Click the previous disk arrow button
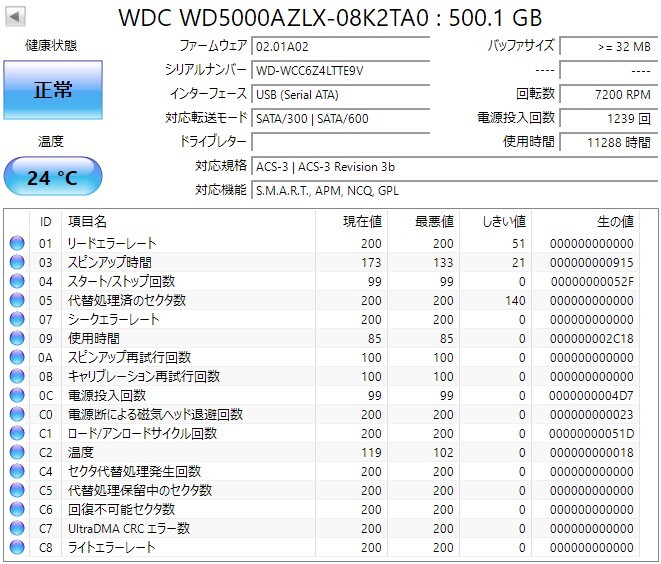 click(x=15, y=17)
